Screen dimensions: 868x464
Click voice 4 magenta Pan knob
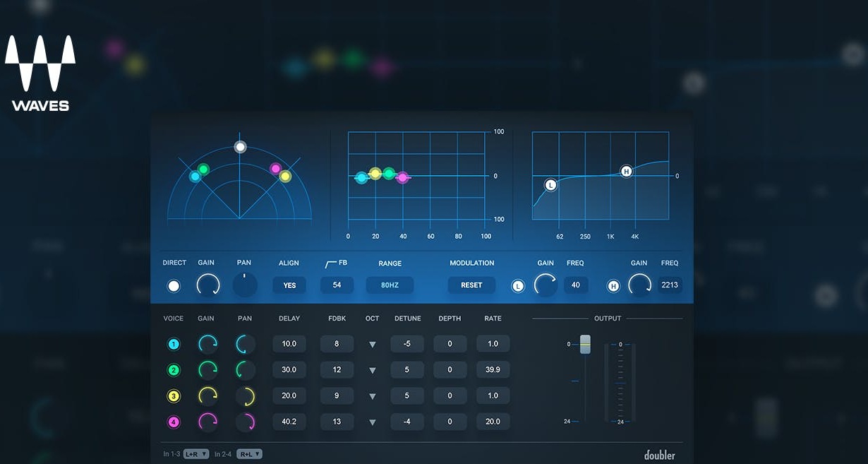(245, 422)
